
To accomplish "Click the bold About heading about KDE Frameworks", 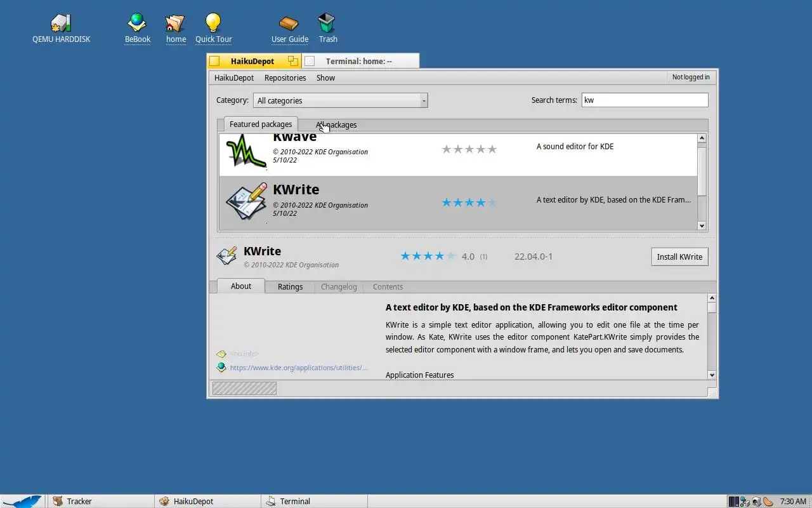I will tap(532, 307).
